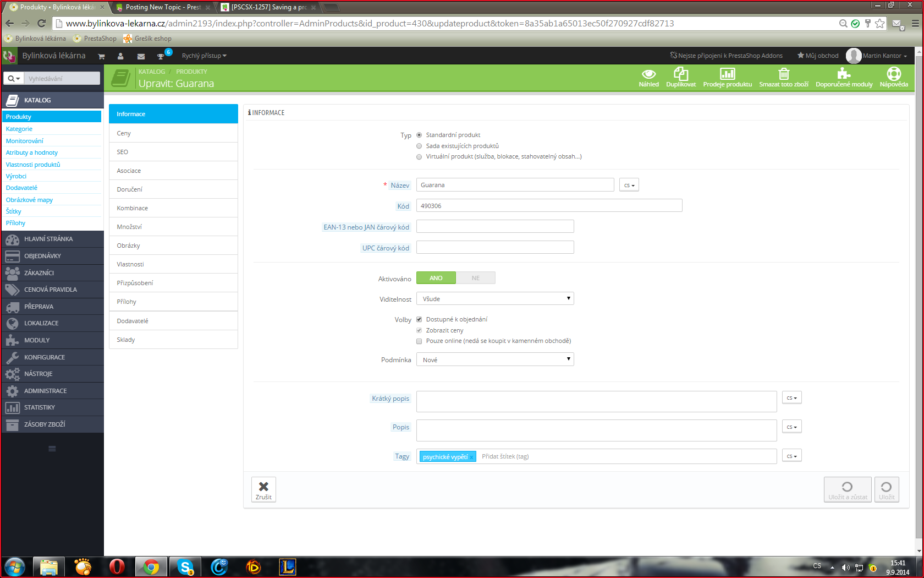This screenshot has width=924, height=578.
Task: Open the Zákazníci menu
Action: click(52, 273)
